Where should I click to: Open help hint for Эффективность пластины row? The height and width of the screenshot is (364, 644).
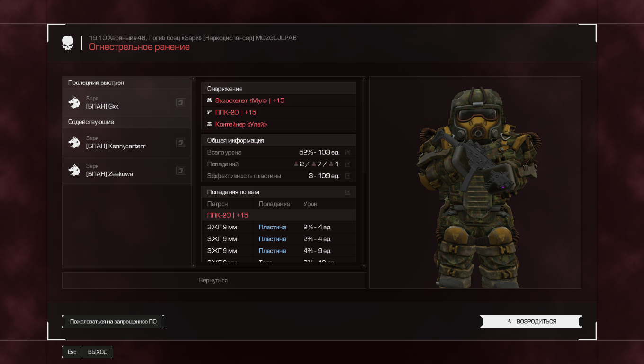pyautogui.click(x=348, y=176)
